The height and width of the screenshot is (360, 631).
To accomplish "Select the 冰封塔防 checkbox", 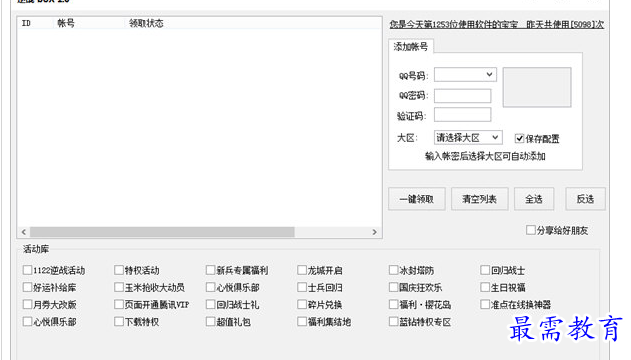I will 393,270.
